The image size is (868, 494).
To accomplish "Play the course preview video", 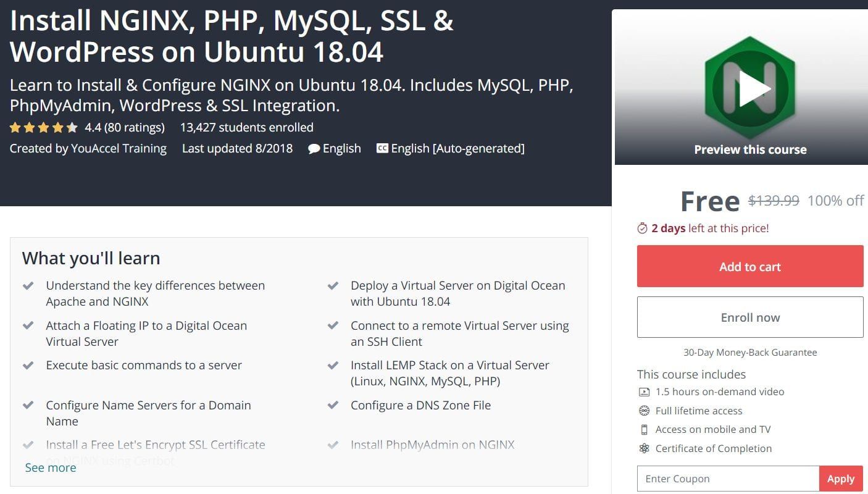I will 754,89.
